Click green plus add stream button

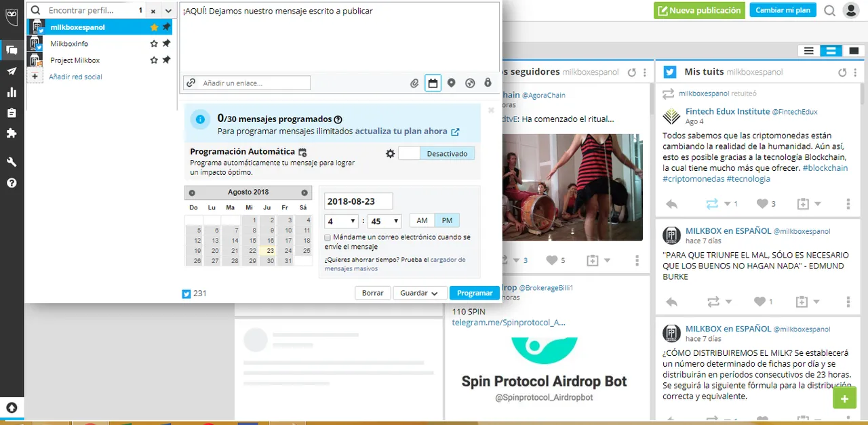click(844, 399)
